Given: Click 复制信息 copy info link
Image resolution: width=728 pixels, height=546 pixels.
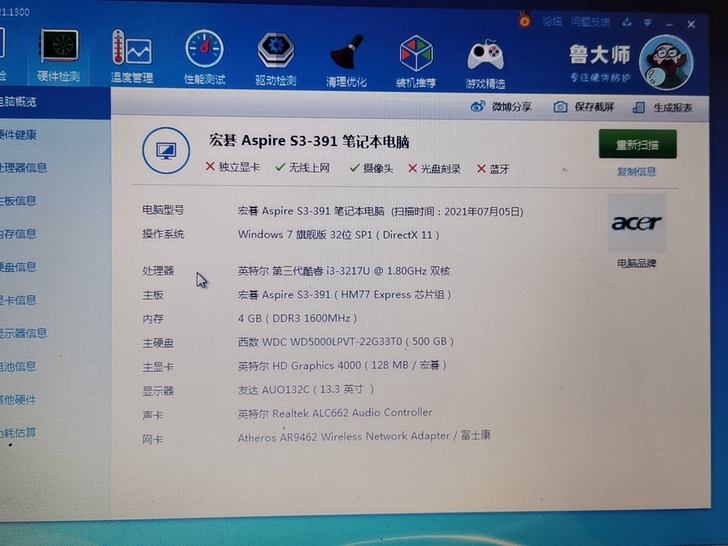Looking at the screenshot, I should (x=636, y=172).
